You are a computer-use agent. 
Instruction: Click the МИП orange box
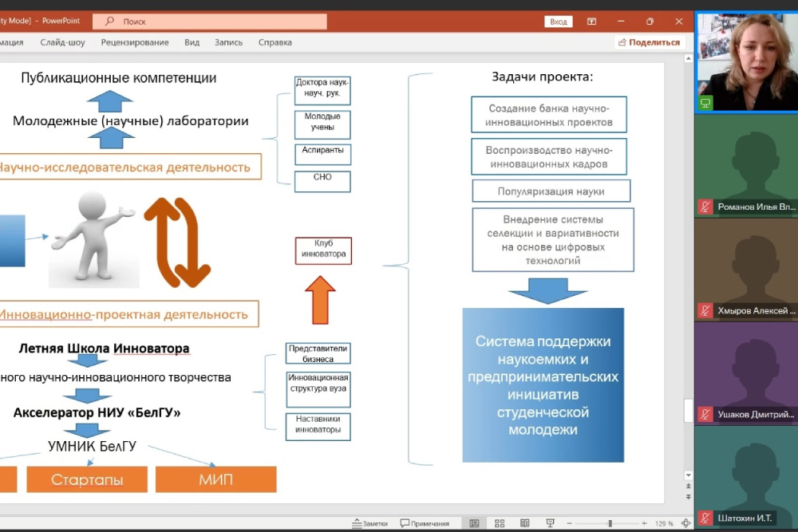(215, 479)
